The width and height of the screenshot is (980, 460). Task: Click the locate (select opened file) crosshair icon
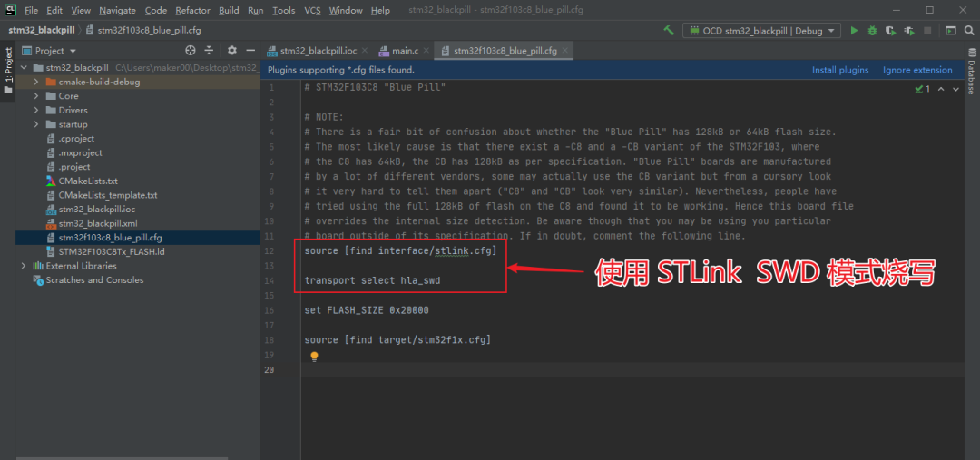tap(191, 51)
